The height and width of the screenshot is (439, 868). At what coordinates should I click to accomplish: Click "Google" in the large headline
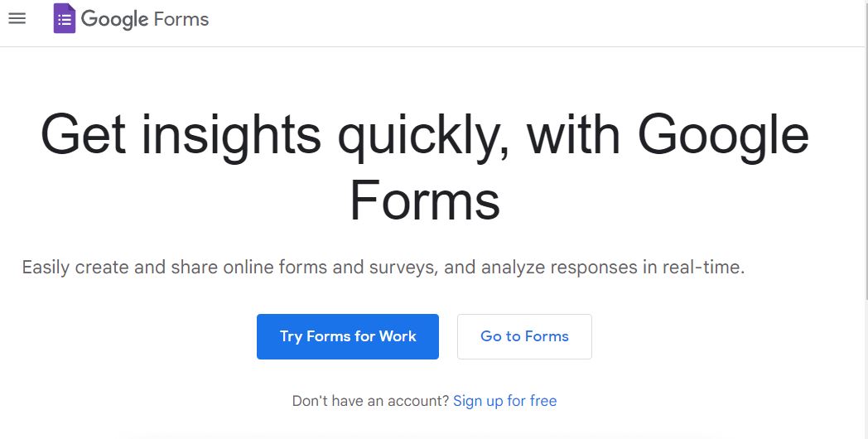pos(723,136)
